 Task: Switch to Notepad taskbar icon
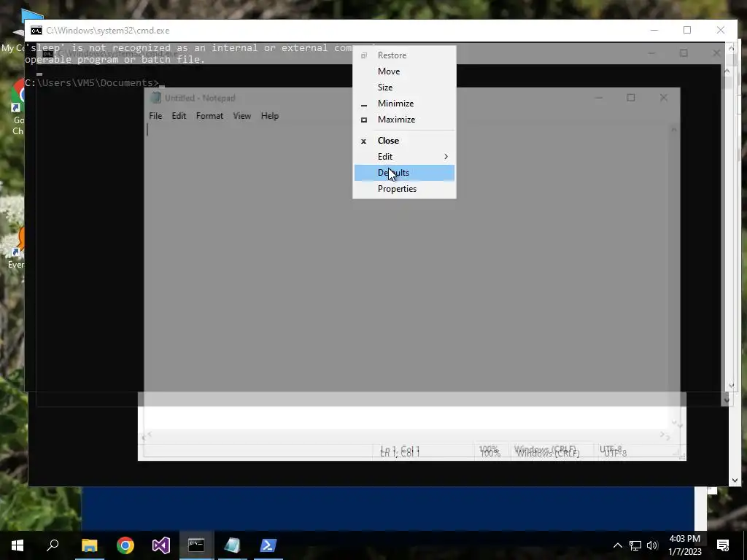point(232,545)
